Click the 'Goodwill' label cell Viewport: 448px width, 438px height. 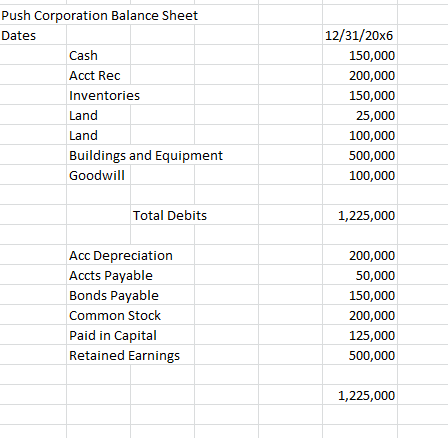[97, 176]
